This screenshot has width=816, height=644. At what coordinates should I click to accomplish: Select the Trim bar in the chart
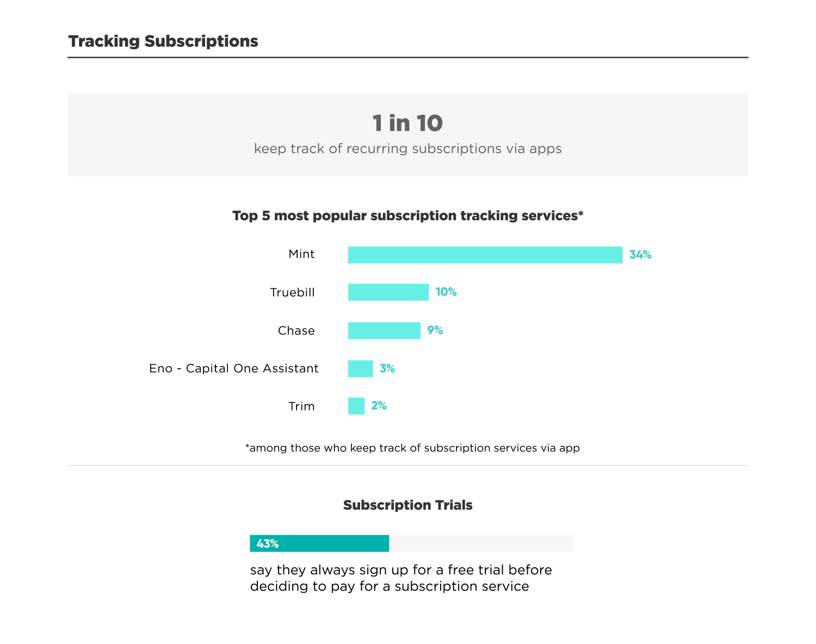click(x=356, y=406)
